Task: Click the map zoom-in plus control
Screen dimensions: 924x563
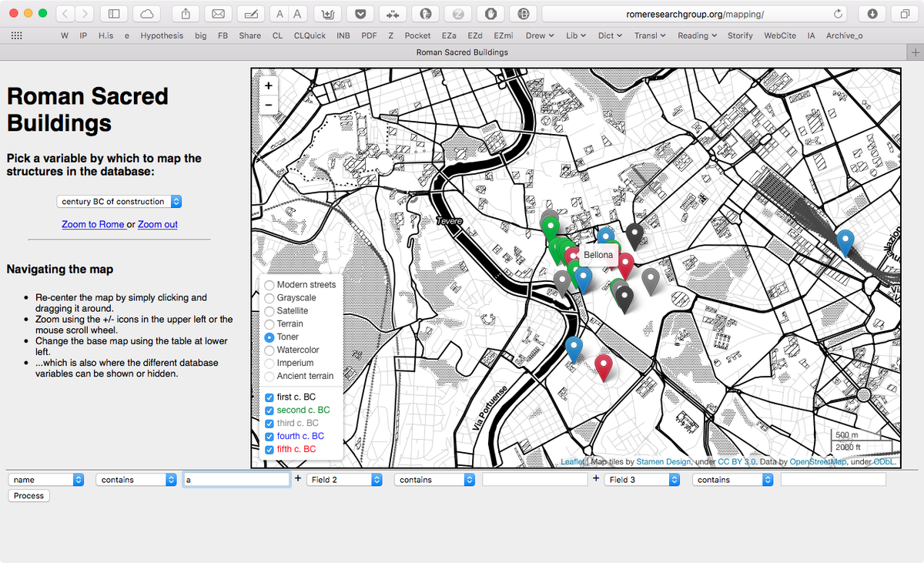Action: coord(268,85)
